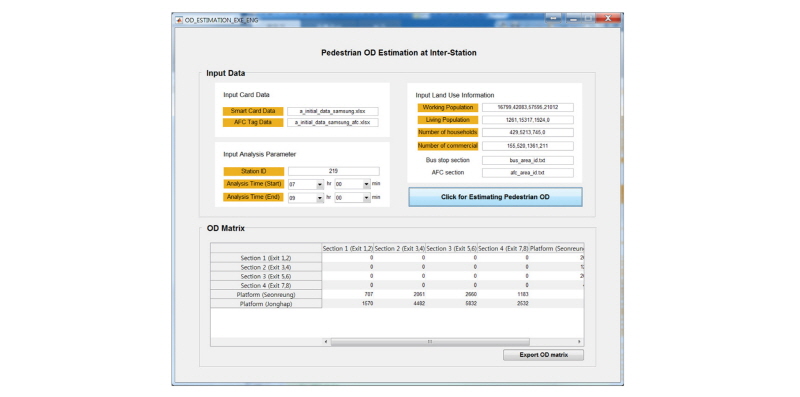This screenshot has height=397, width=800.
Task: Click cell 2660 in the matrix
Action: coord(451,294)
